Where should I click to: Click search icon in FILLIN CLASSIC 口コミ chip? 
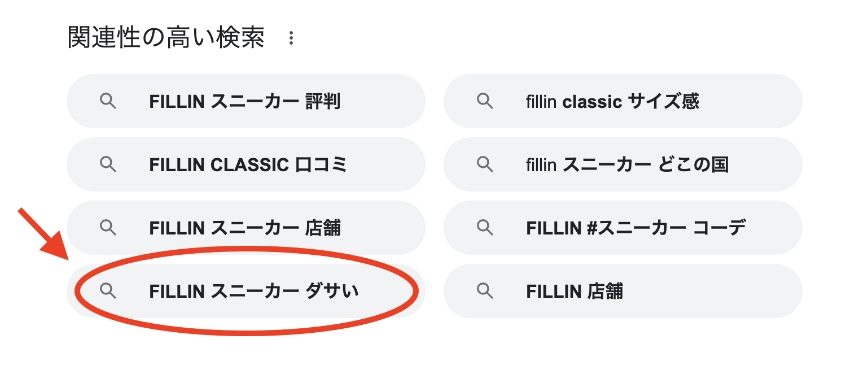[x=108, y=164]
